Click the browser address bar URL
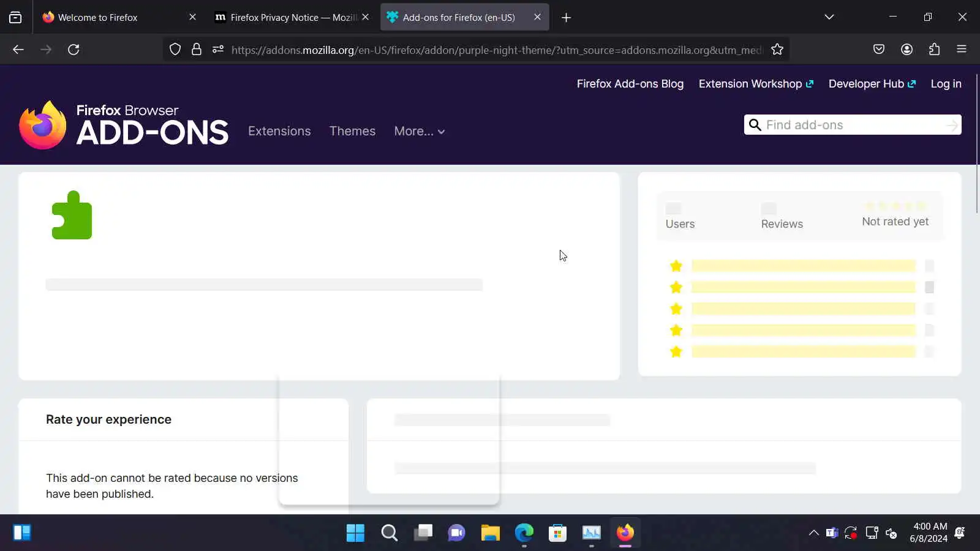The height and width of the screenshot is (551, 980). point(496,50)
